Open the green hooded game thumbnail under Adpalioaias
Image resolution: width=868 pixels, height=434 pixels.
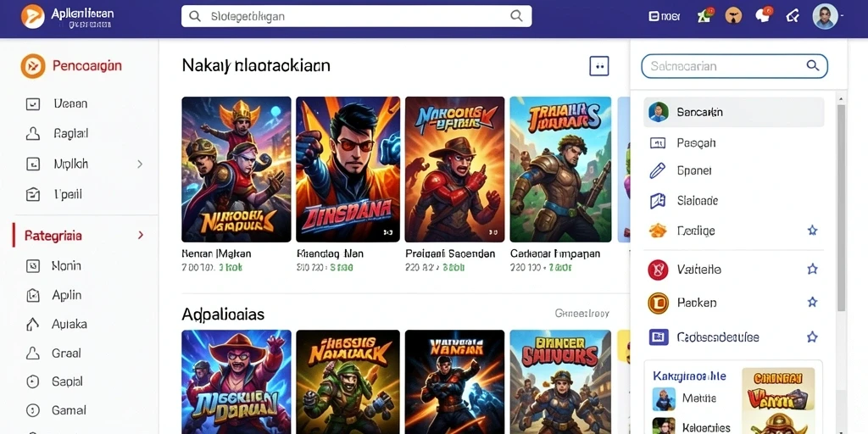[348, 382]
